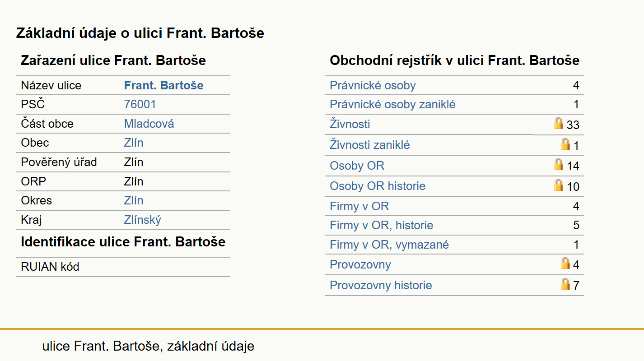Follow the Živnosti link
This screenshot has height=361, width=644.
tap(350, 124)
